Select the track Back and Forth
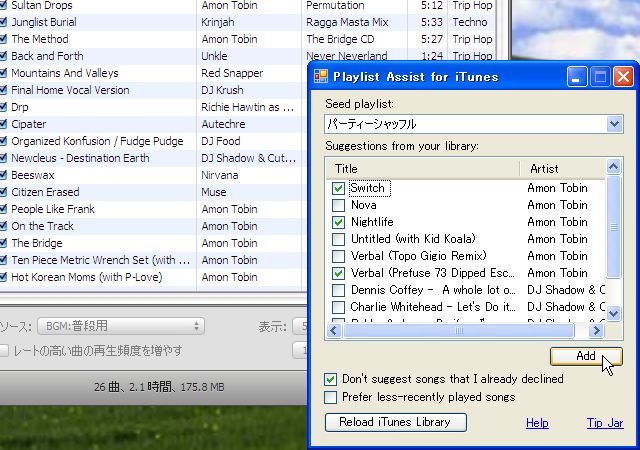Viewport: 640px width, 450px height. point(47,56)
